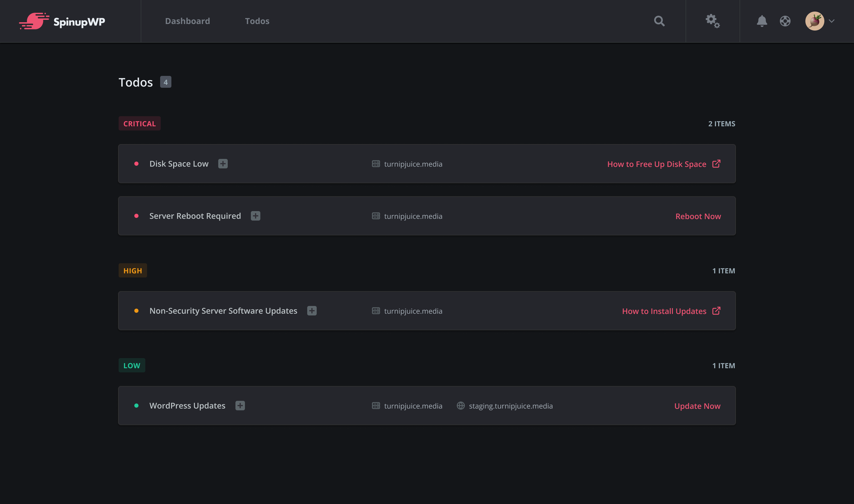Open How to Free Up Disk Space link
This screenshot has height=504, width=854.
(657, 164)
